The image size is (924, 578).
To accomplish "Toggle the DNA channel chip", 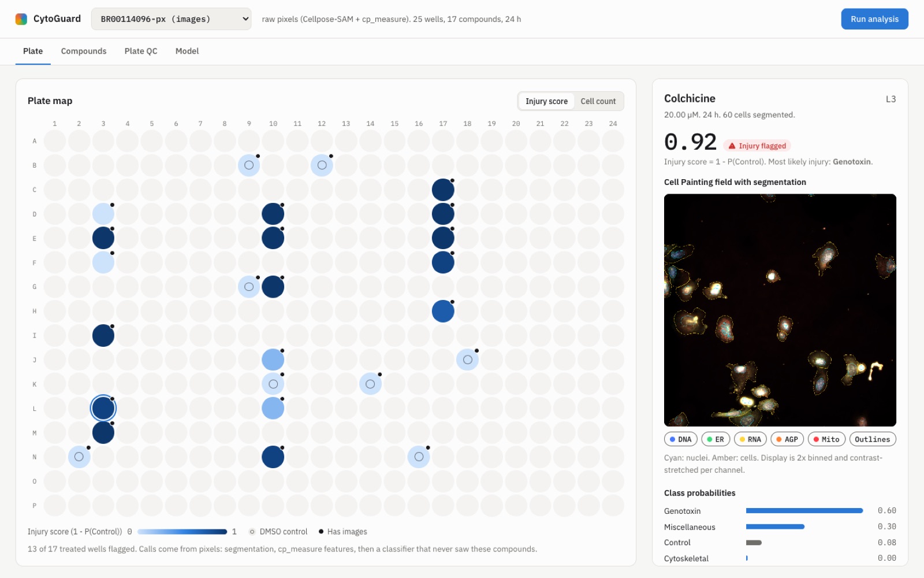I will click(x=681, y=439).
